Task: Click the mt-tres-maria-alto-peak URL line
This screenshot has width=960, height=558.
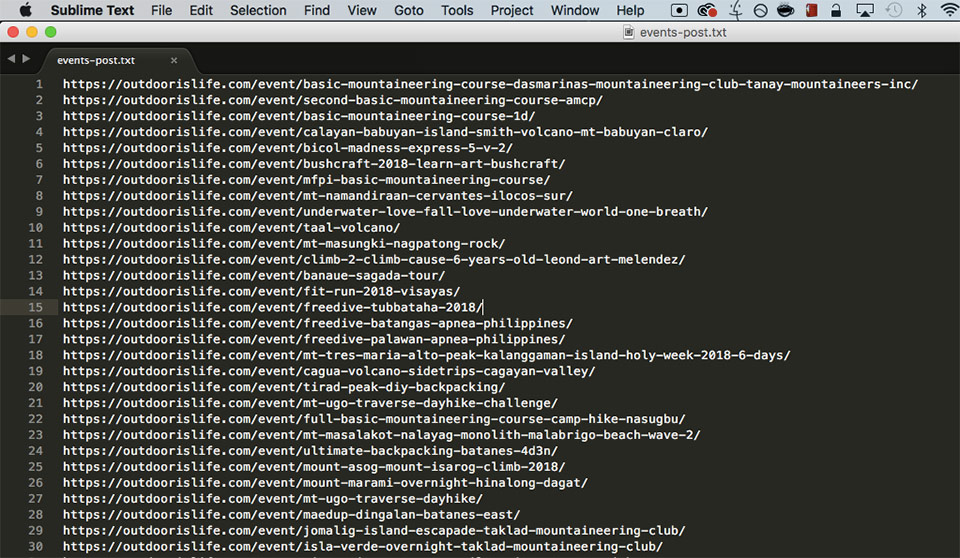Action: tap(427, 355)
